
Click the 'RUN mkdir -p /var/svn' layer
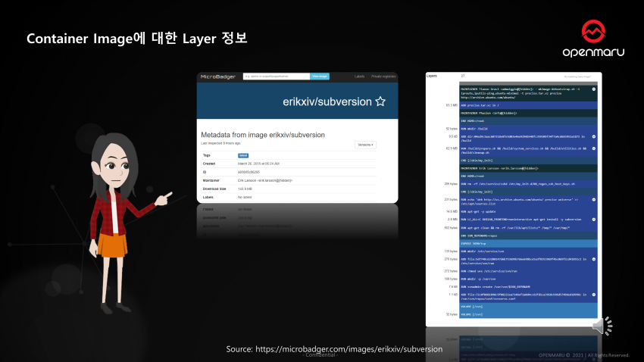point(528,279)
